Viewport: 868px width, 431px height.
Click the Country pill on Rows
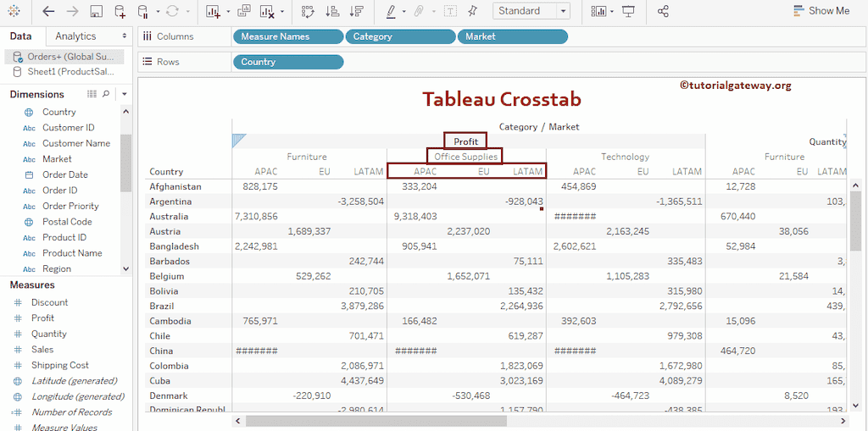(288, 62)
